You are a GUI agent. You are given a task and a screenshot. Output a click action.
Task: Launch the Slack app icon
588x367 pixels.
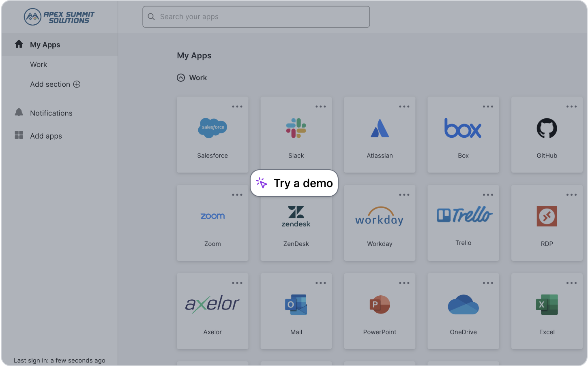point(296,128)
